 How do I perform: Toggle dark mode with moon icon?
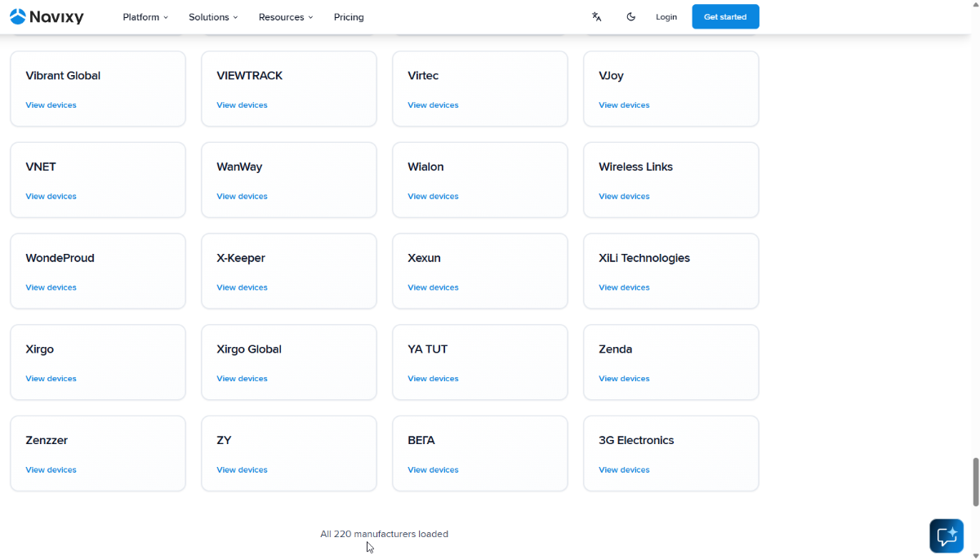point(630,16)
